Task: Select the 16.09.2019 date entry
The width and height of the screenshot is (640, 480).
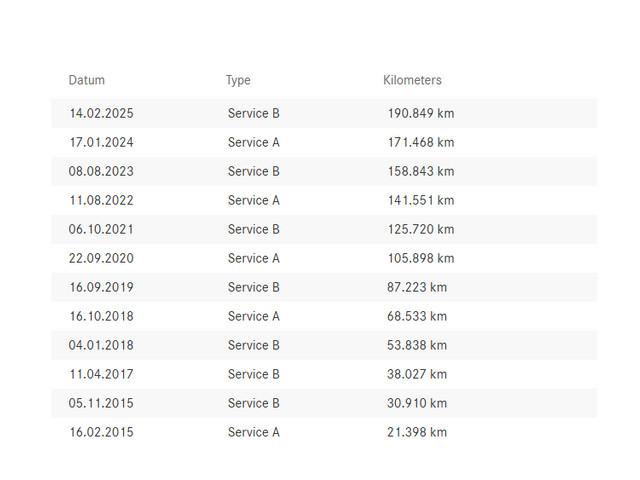Action: tap(101, 287)
